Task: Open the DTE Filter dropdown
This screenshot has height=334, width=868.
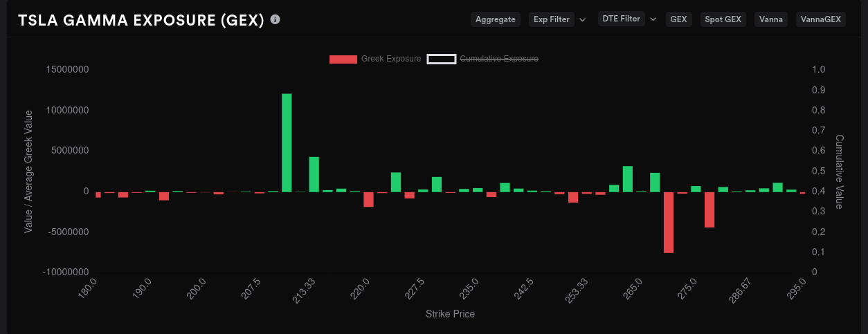Action: click(x=621, y=19)
